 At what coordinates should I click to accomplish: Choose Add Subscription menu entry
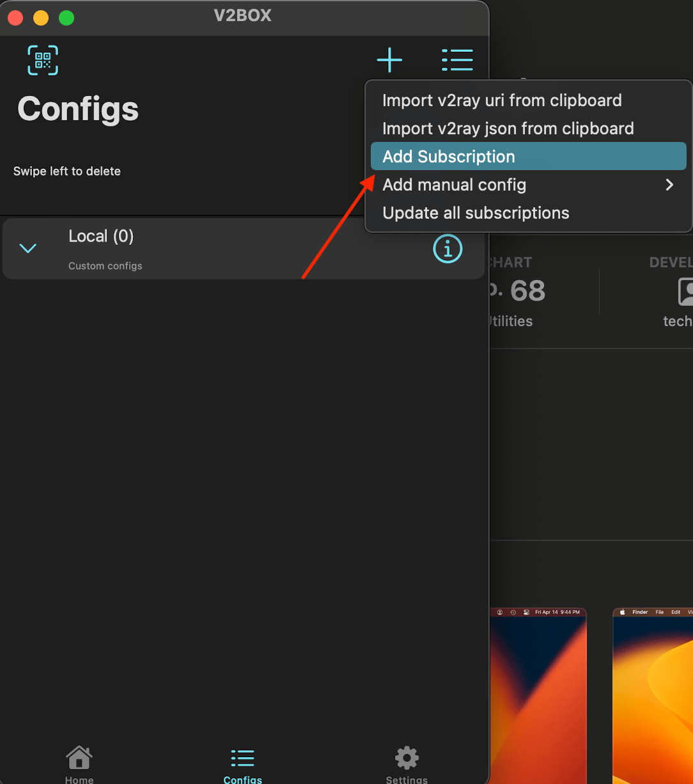coord(528,157)
